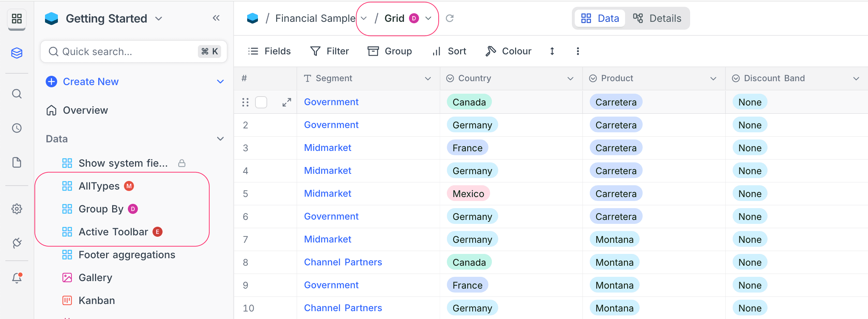Image resolution: width=868 pixels, height=319 pixels.
Task: Open the Filter toolbar menu
Action: [x=330, y=51]
